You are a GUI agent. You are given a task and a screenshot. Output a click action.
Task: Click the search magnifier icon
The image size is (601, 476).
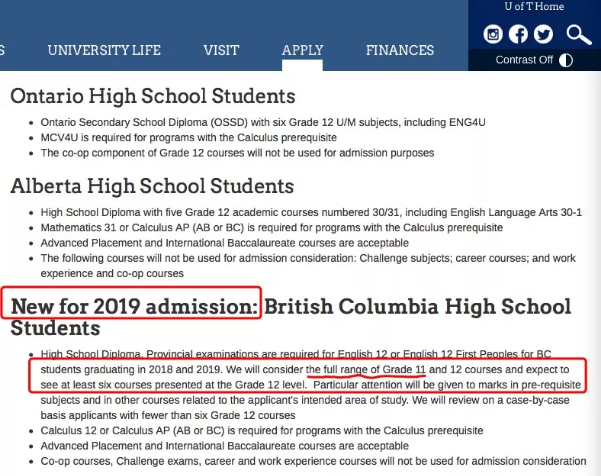click(579, 35)
